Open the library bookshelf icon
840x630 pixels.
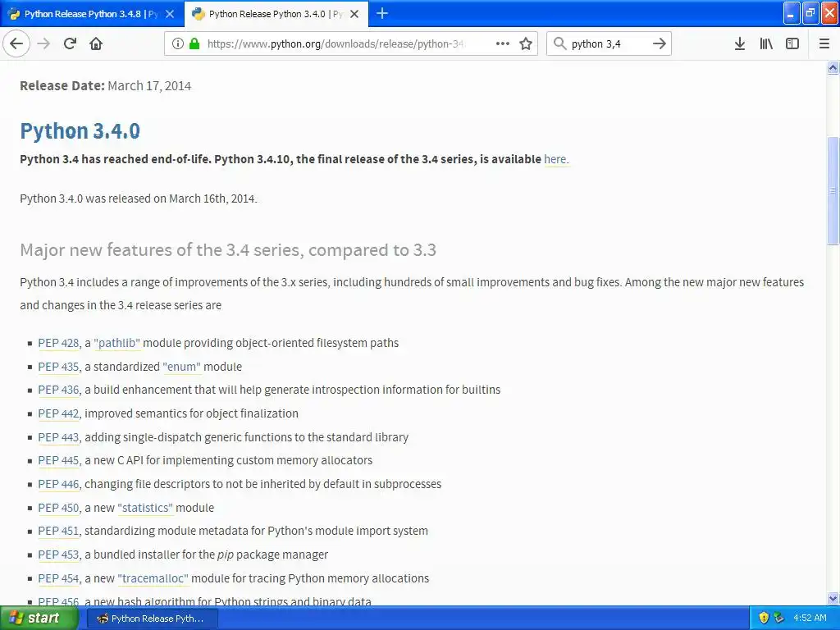click(x=766, y=43)
